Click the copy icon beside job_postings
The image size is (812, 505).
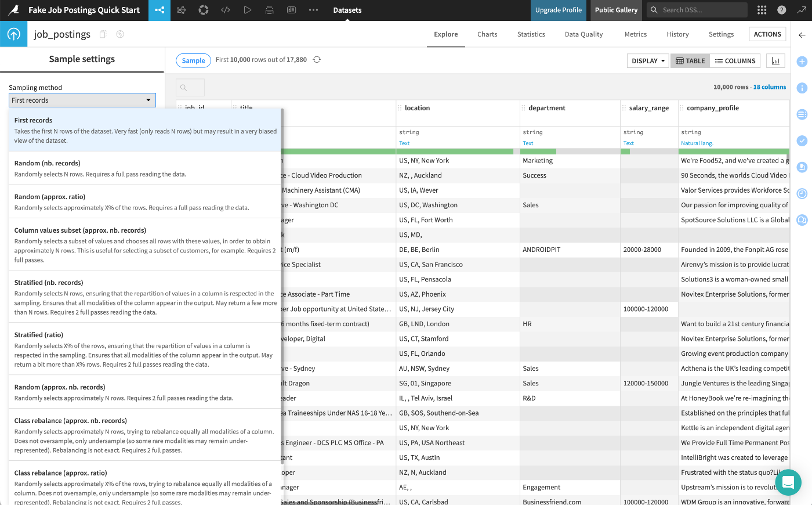pyautogui.click(x=103, y=34)
